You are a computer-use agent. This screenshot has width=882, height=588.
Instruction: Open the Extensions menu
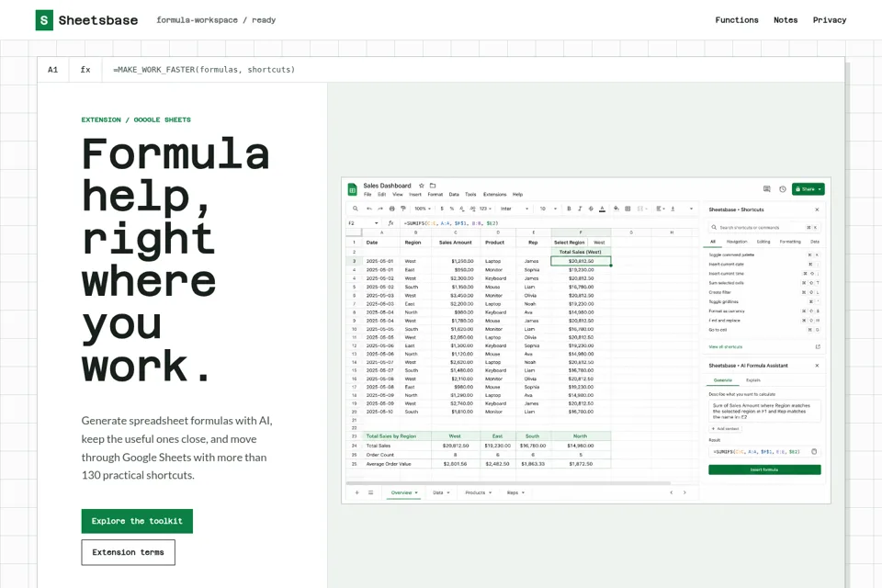(495, 194)
